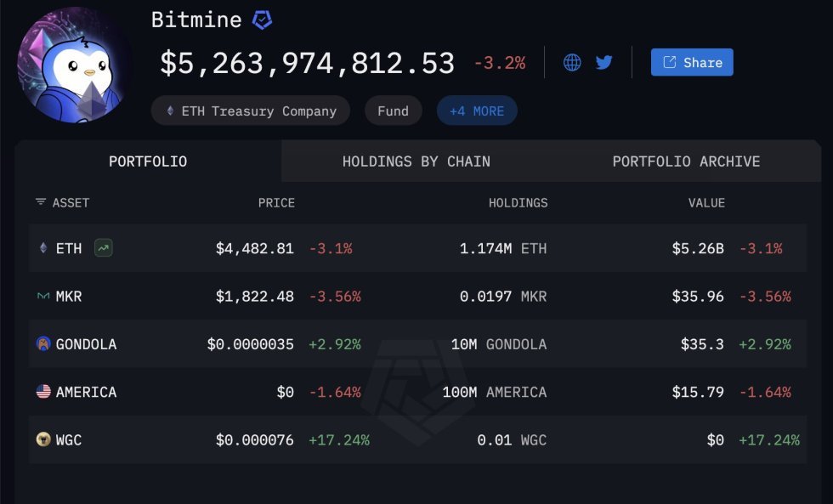Click the MKR token logo
The width and height of the screenshot is (833, 504).
coord(42,296)
